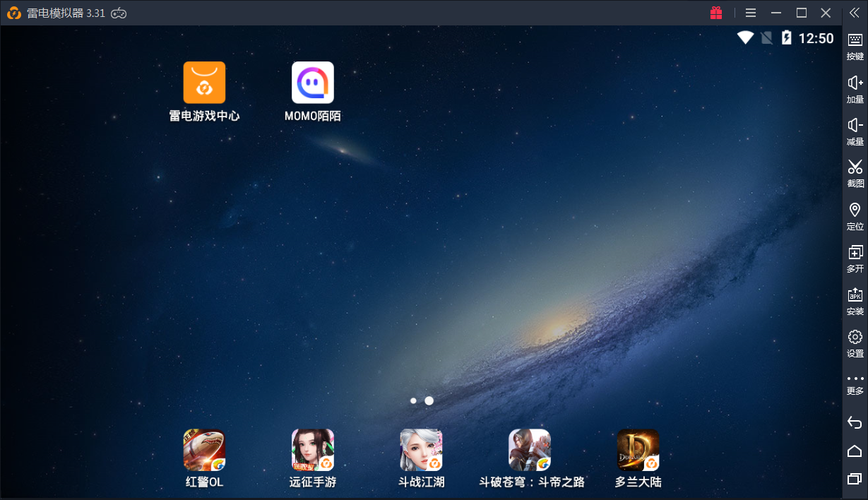
Task: Launch 雷电游戏中心 app
Action: click(205, 82)
